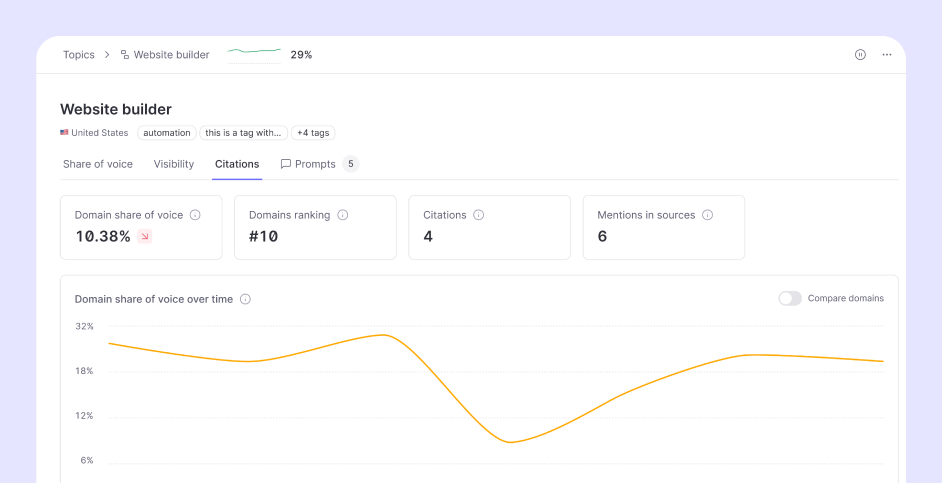Switch to the Share of voice tab
This screenshot has height=483, width=942.
click(98, 164)
